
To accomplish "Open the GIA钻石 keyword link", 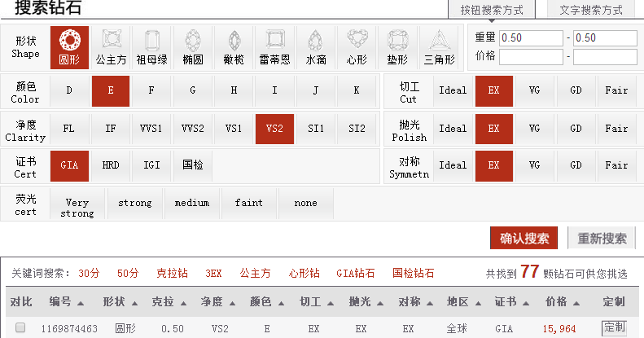I will tap(355, 273).
